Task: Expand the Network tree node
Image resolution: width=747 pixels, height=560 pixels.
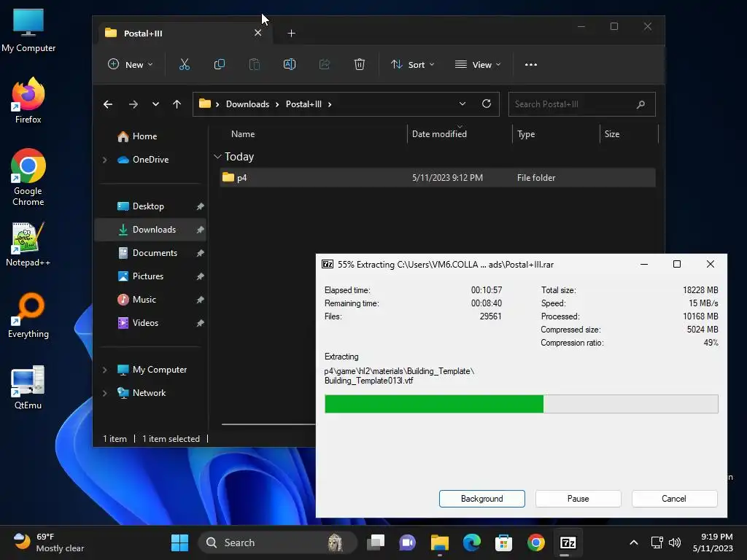Action: pos(105,393)
